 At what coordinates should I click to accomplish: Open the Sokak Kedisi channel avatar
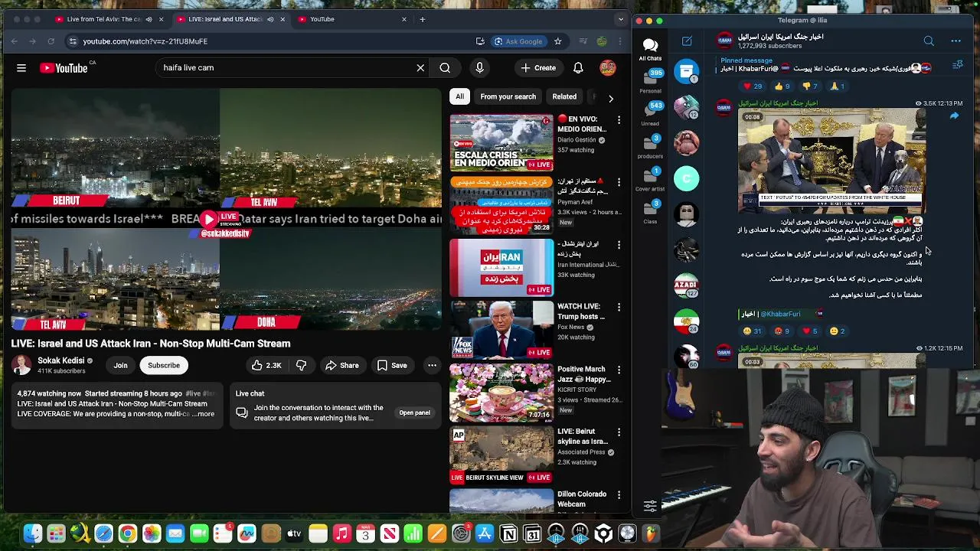click(22, 365)
